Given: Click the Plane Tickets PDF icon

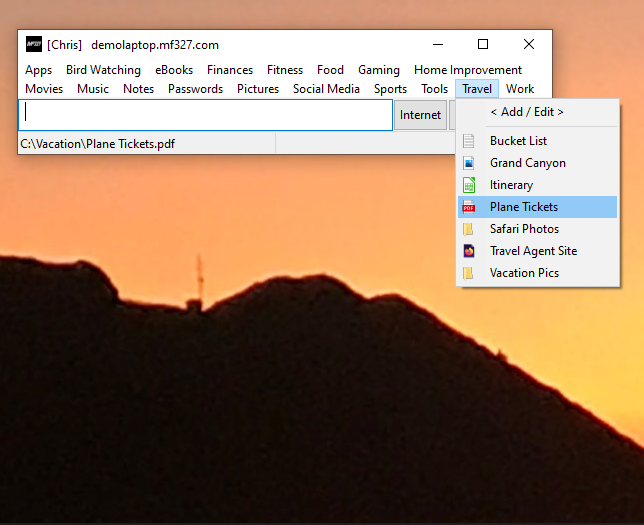Looking at the screenshot, I should [469, 207].
